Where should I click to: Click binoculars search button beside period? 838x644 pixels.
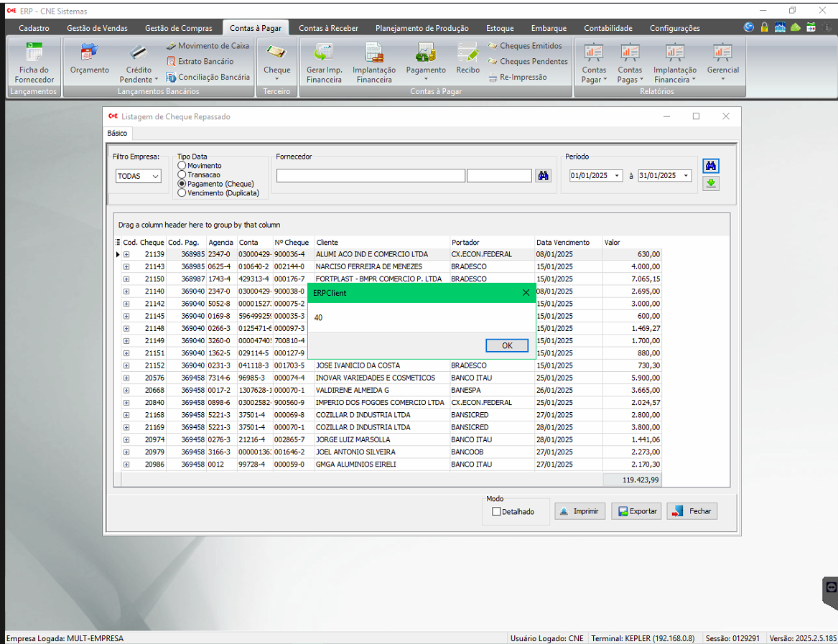coord(711,166)
